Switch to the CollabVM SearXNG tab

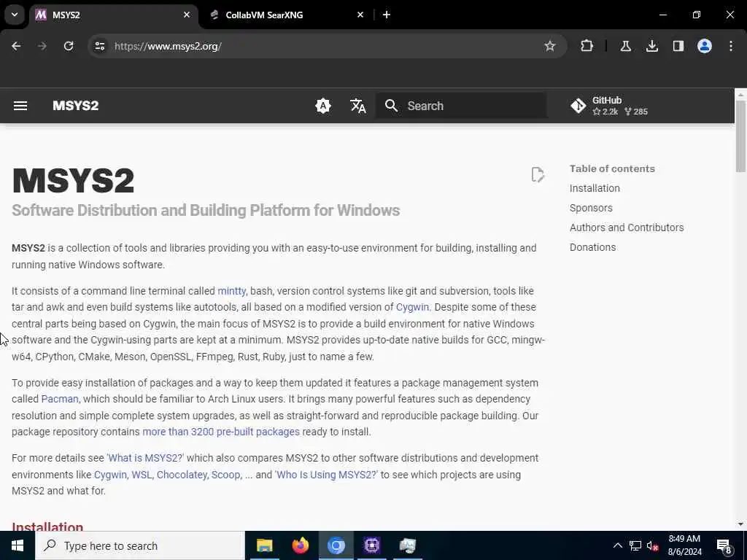point(287,15)
